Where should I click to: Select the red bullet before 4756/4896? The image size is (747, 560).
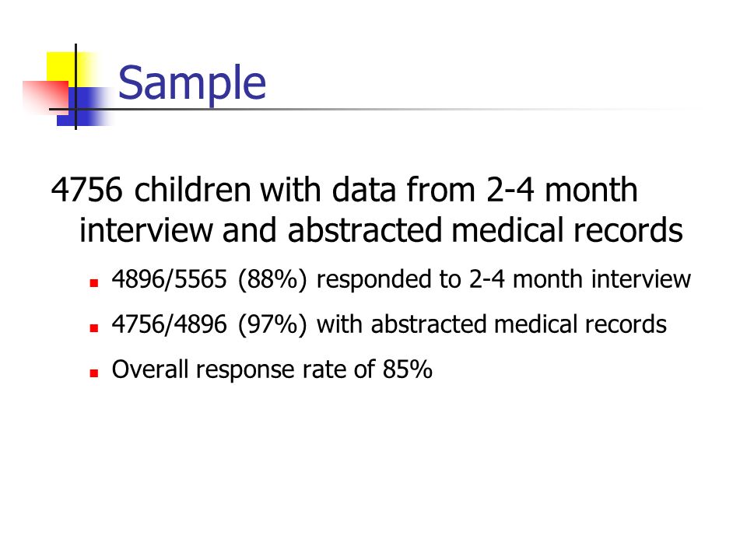click(x=94, y=328)
